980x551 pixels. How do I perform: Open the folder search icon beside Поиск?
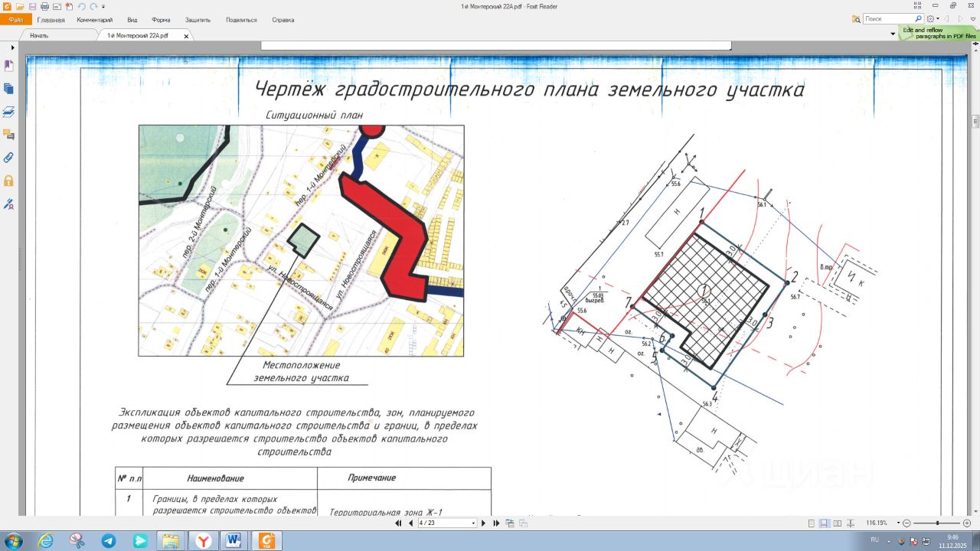tap(855, 18)
